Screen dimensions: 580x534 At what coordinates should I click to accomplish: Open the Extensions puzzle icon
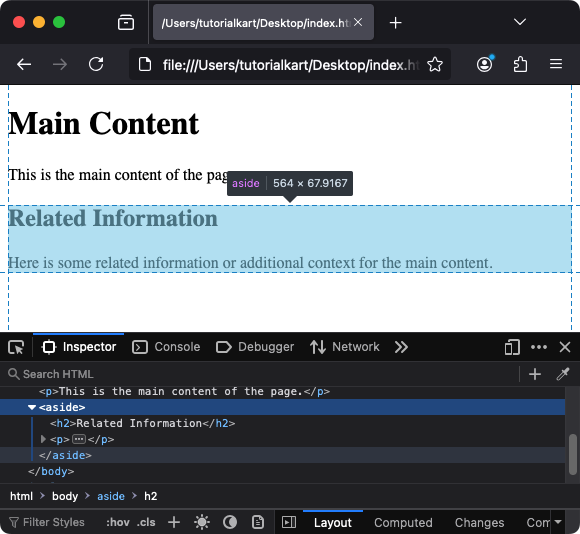520,64
